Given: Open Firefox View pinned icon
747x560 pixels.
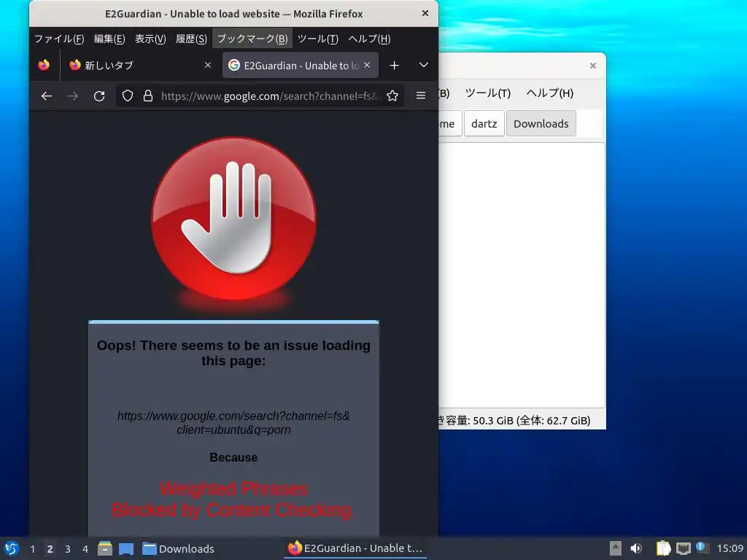Looking at the screenshot, I should coord(44,65).
